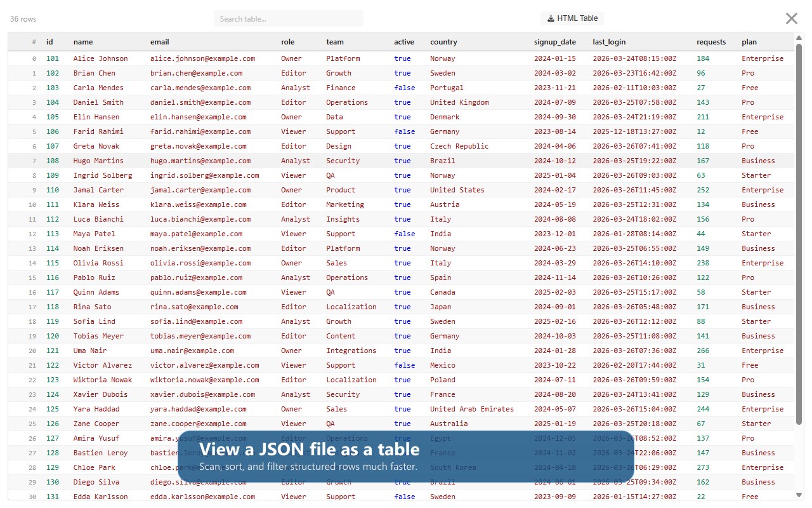Sort by the email column header

(x=160, y=42)
